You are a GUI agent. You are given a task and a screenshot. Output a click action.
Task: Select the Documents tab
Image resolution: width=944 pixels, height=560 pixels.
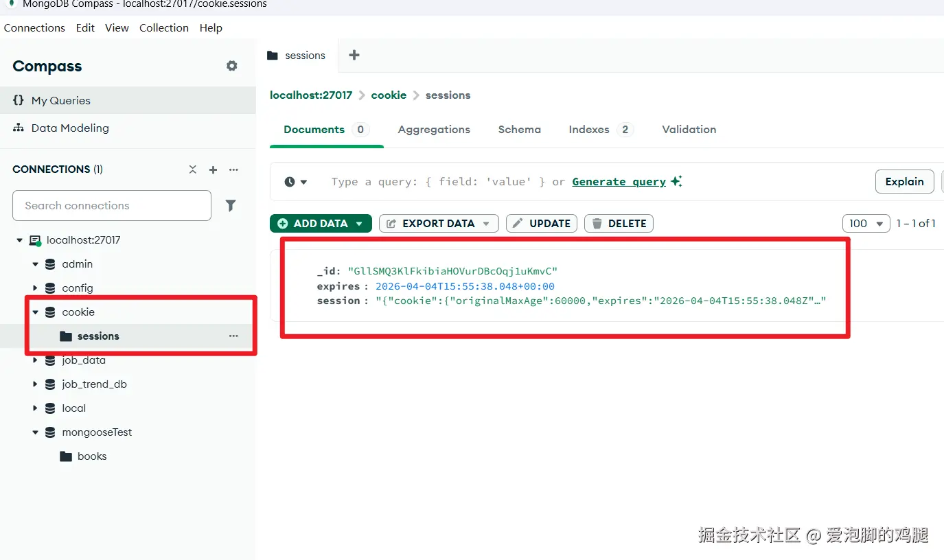(x=326, y=130)
